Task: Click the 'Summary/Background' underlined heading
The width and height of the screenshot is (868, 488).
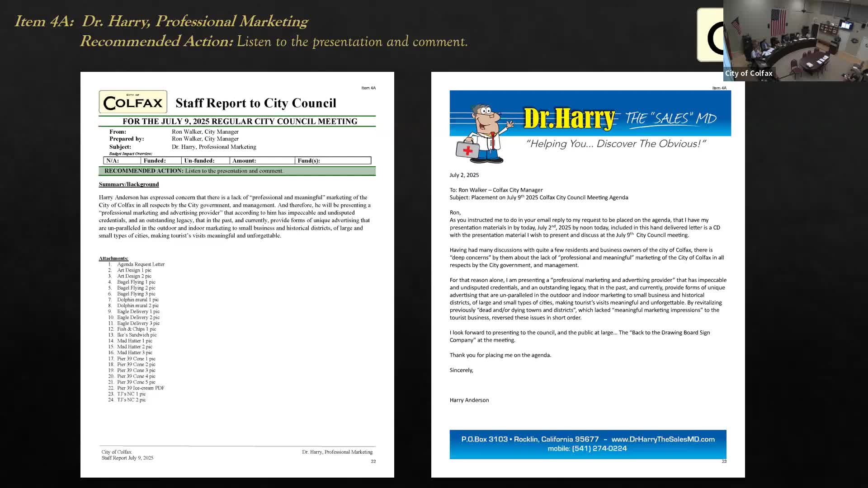Action: (x=129, y=184)
